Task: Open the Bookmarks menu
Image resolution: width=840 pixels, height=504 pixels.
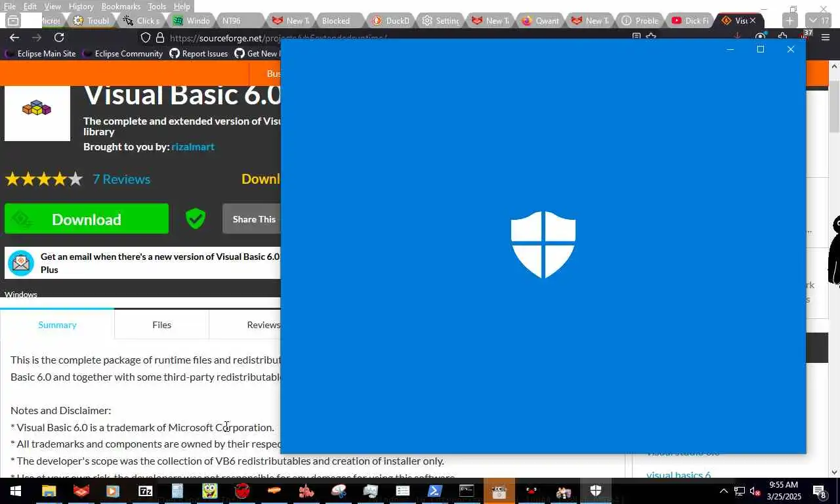Action: (121, 6)
